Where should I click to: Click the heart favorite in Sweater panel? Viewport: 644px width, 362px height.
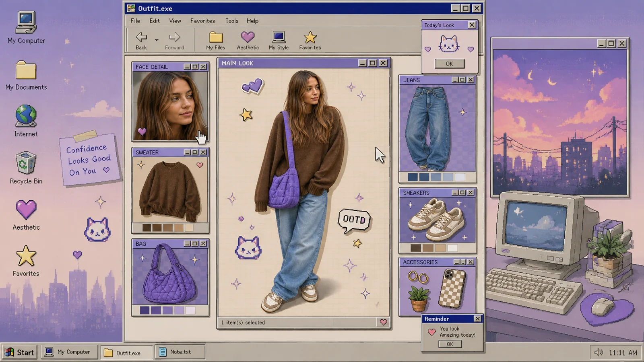point(200,165)
